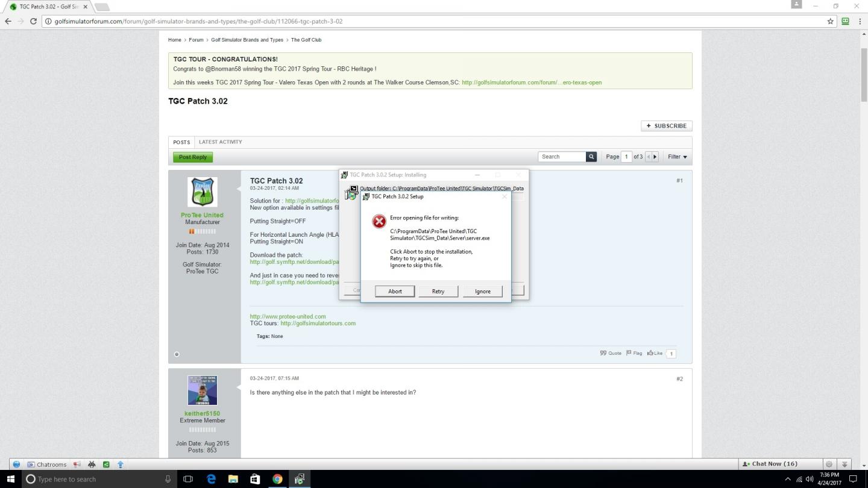Click the thread search magnifier icon
Image resolution: width=868 pixels, height=488 pixels.
click(591, 157)
